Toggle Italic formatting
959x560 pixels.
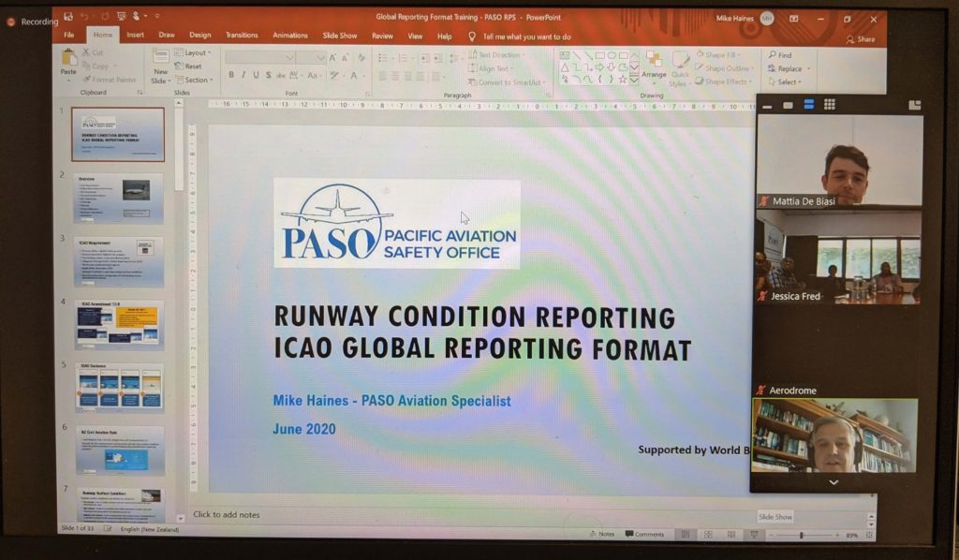243,75
